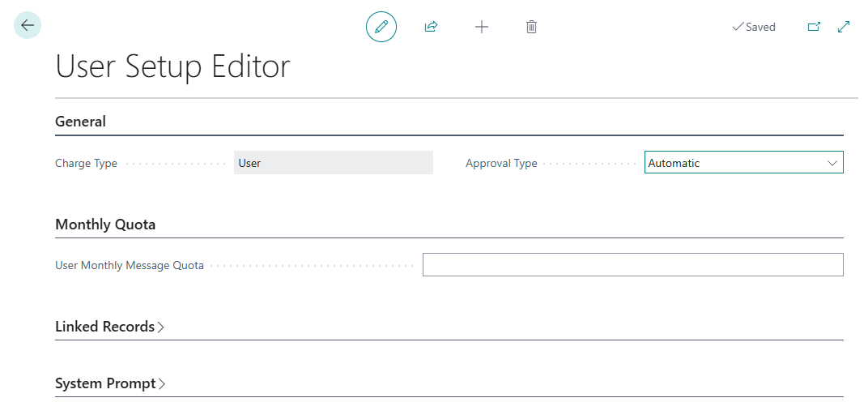This screenshot has width=868, height=415.
Task: Click the Approval Type field label
Action: click(x=501, y=164)
